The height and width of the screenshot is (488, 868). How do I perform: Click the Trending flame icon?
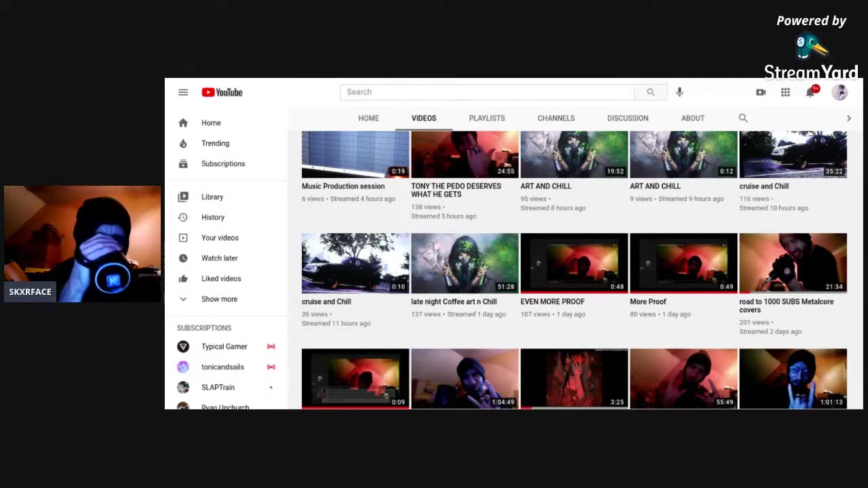(x=183, y=143)
